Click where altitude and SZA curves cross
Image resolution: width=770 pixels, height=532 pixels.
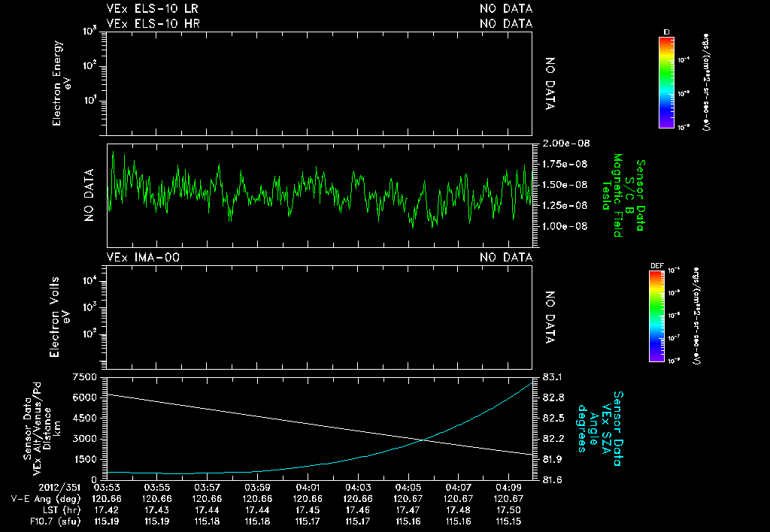[422, 440]
